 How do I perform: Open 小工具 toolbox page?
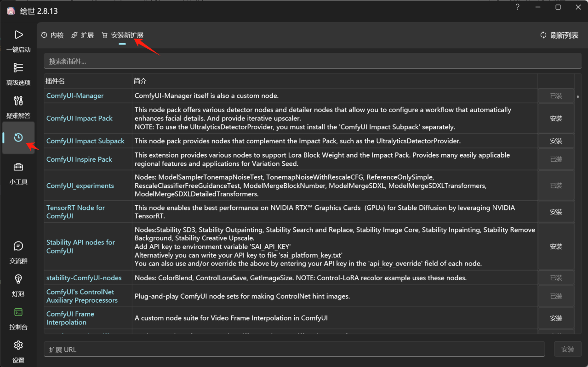18,173
